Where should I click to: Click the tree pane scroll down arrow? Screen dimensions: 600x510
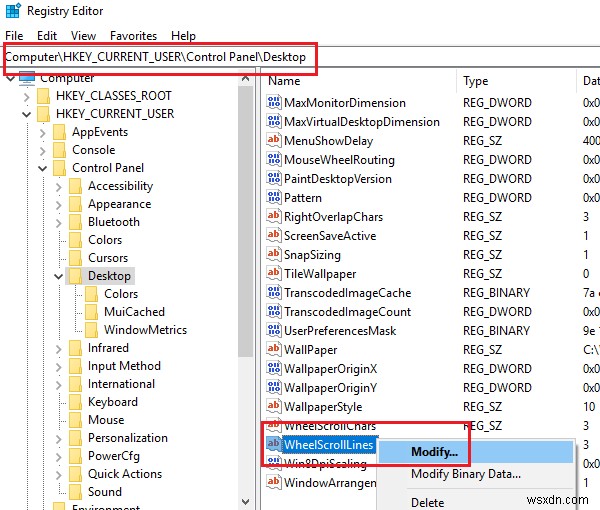(x=245, y=501)
